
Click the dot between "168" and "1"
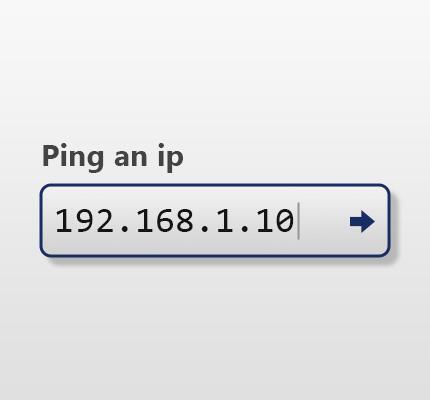pos(205,229)
